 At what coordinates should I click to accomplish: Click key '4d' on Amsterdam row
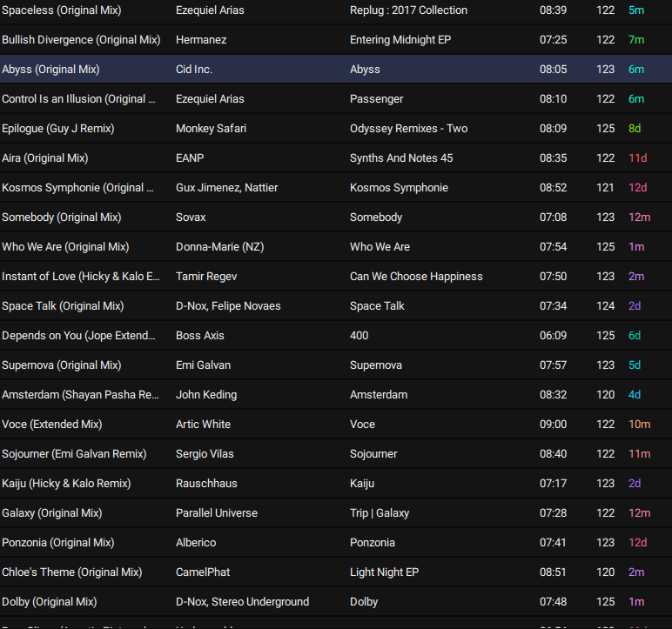click(x=635, y=395)
